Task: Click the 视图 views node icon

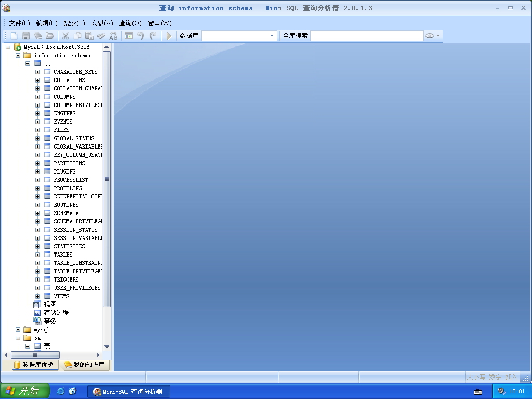Action: click(x=37, y=304)
